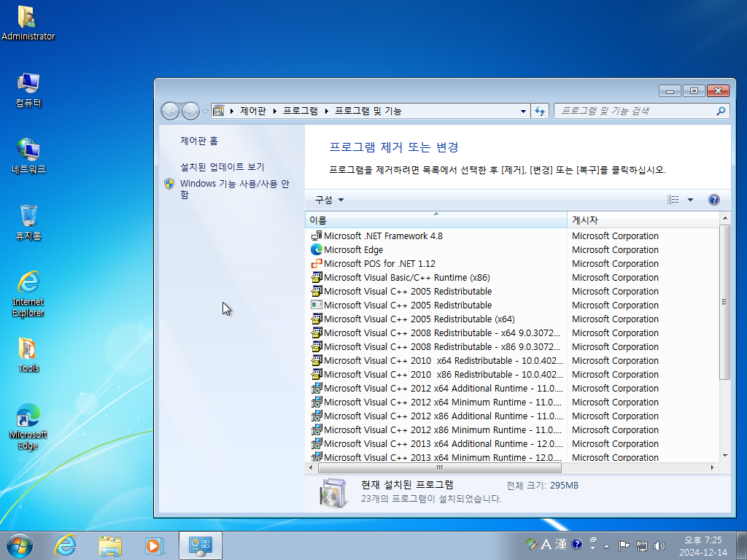Open the address bar history dropdown
The height and width of the screenshot is (560, 747).
coord(523,111)
